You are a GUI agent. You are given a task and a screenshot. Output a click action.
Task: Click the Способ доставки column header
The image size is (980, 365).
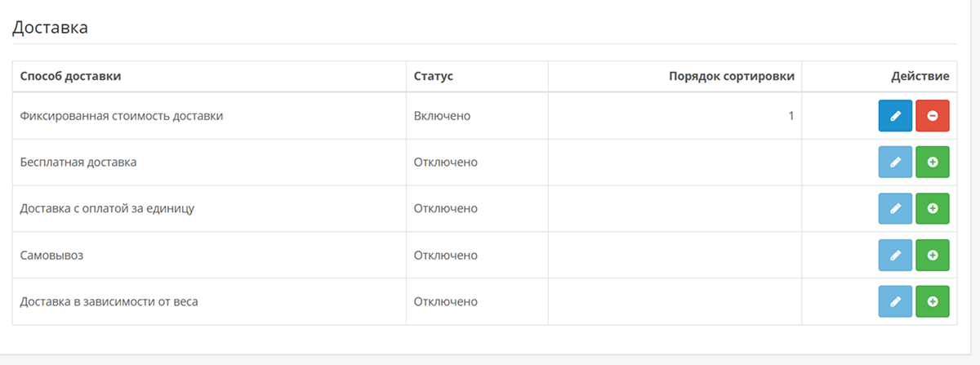(70, 77)
